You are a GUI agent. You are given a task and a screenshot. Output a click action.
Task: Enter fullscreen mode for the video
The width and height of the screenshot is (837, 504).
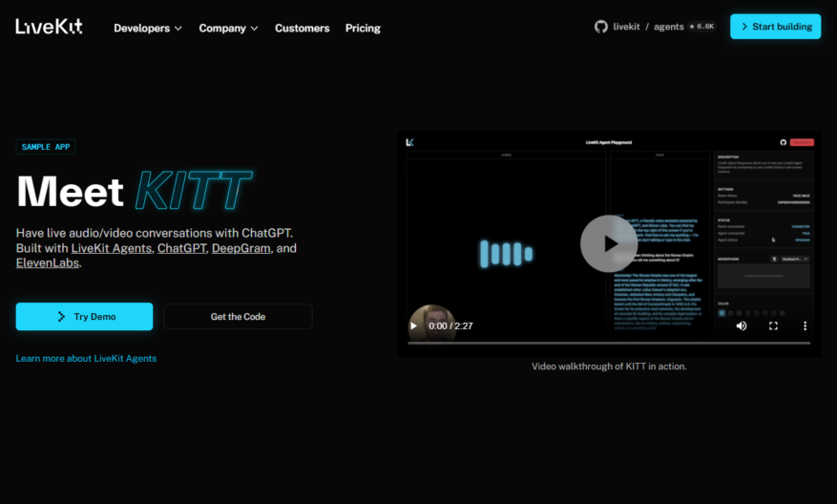tap(773, 325)
